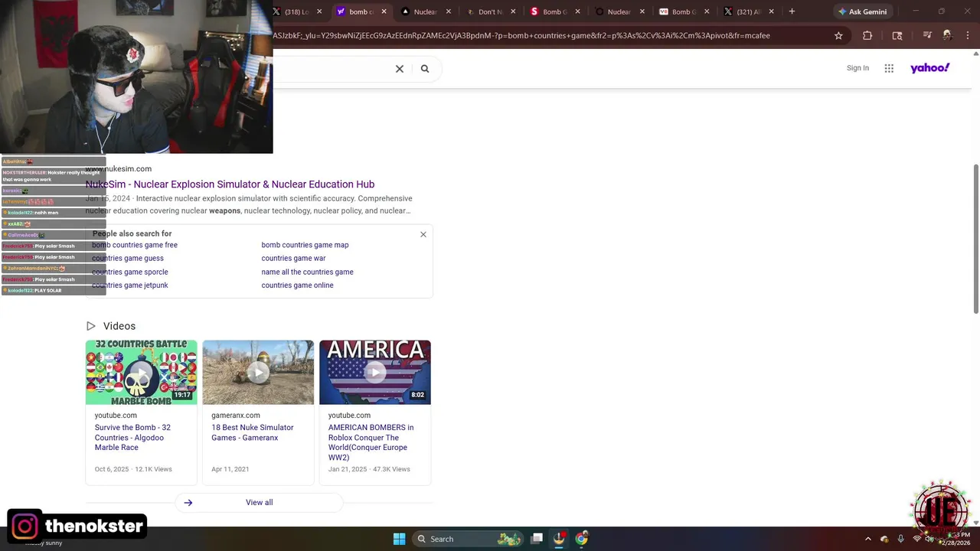Search 'countries game war'
980x551 pixels.
click(293, 258)
